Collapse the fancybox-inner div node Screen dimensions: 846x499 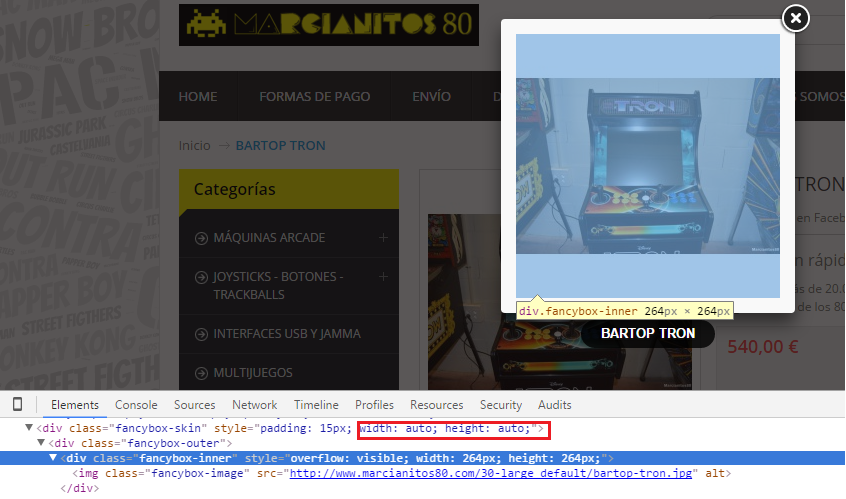click(x=53, y=457)
